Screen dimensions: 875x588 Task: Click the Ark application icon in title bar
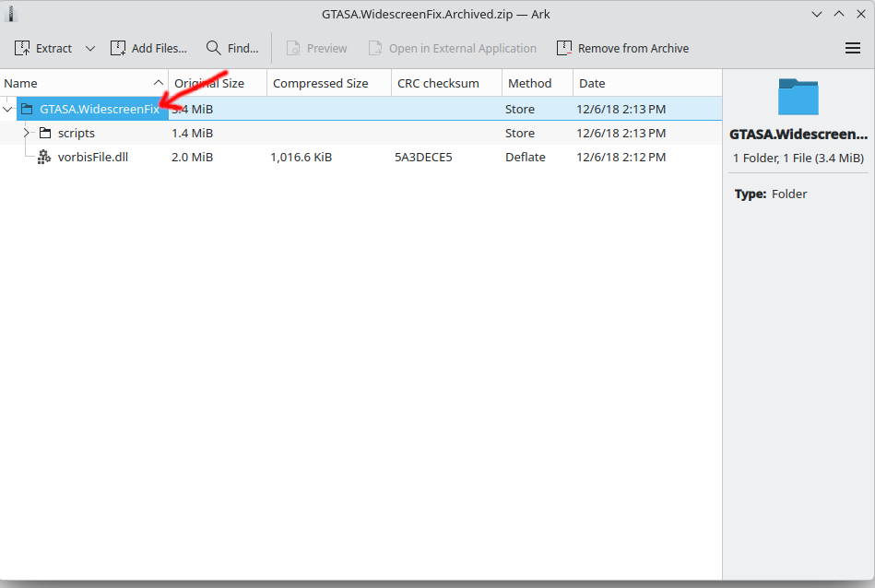pos(11,14)
